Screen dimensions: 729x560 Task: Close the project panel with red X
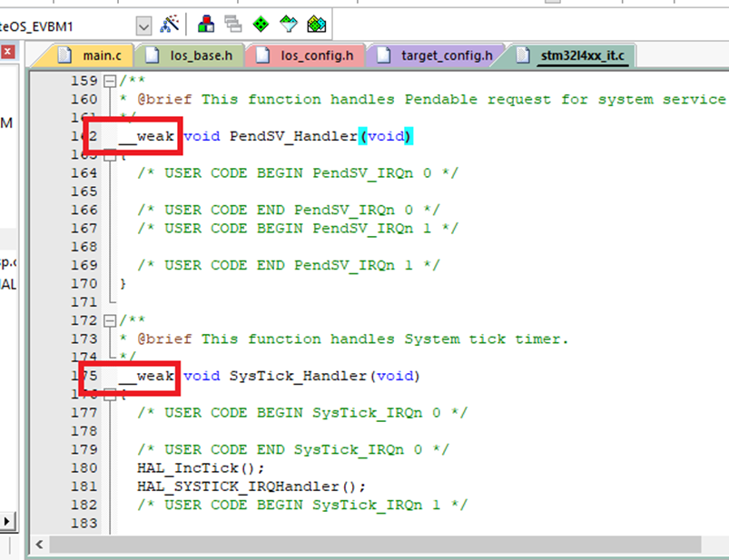pyautogui.click(x=7, y=51)
